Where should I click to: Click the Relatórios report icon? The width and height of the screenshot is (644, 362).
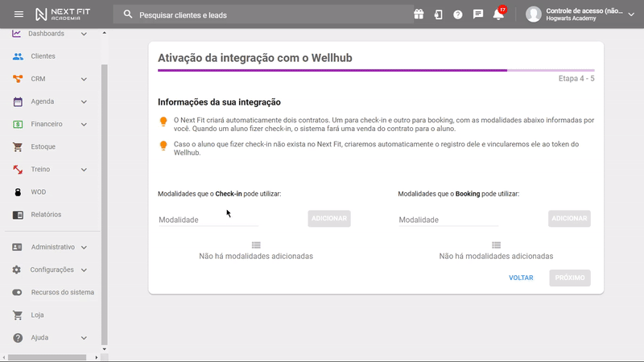pos(18,215)
